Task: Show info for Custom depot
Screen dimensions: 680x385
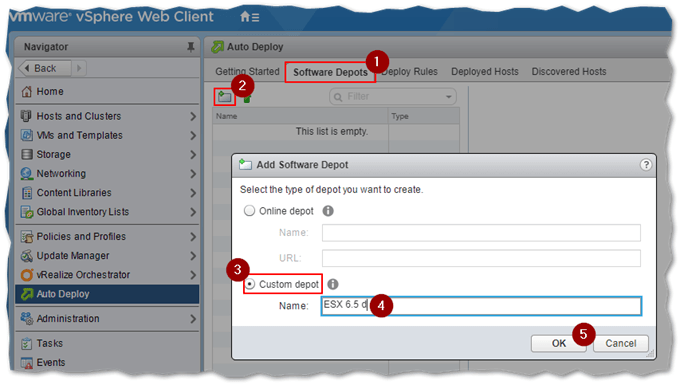Action: [x=333, y=284]
